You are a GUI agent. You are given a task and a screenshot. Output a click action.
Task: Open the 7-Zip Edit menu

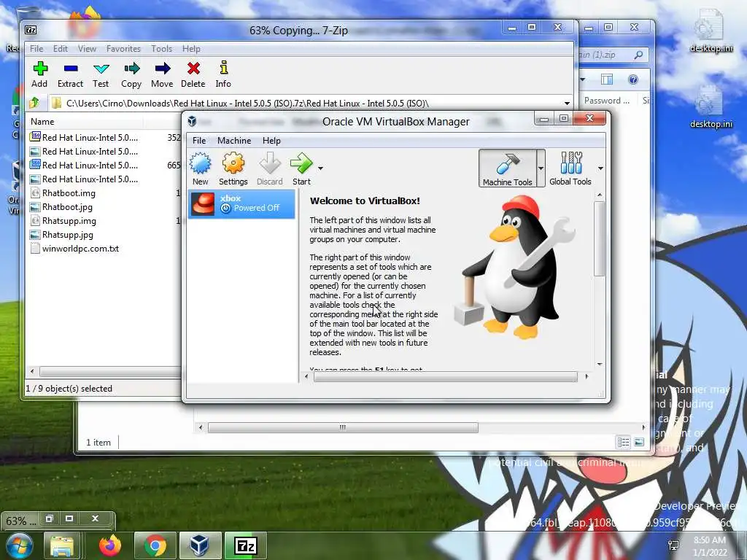pos(61,49)
